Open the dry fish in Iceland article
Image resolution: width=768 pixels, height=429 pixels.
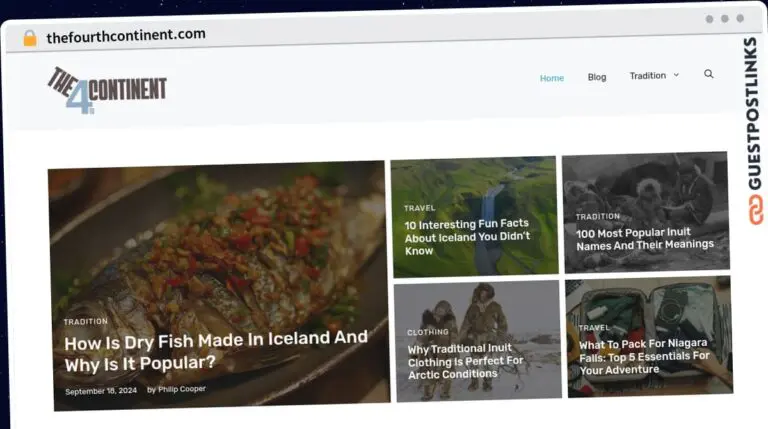[x=216, y=349]
